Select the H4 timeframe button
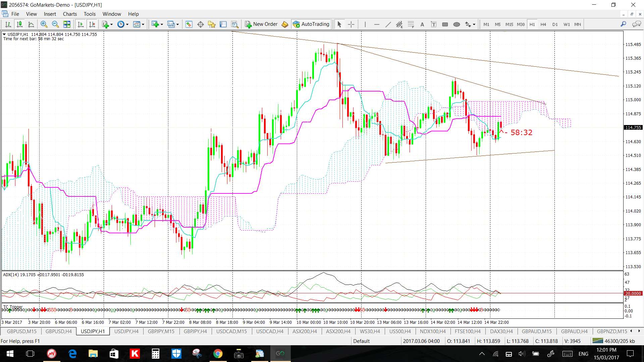This screenshot has height=362, width=644. click(543, 24)
